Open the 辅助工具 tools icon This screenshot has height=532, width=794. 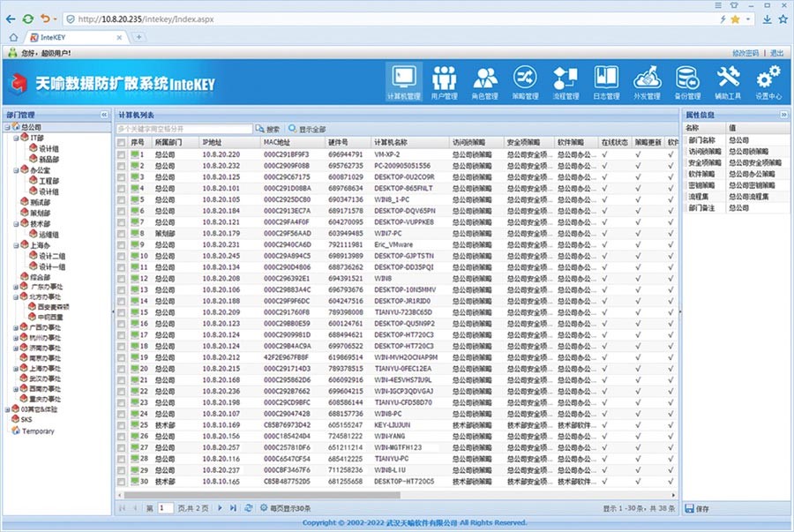point(728,83)
